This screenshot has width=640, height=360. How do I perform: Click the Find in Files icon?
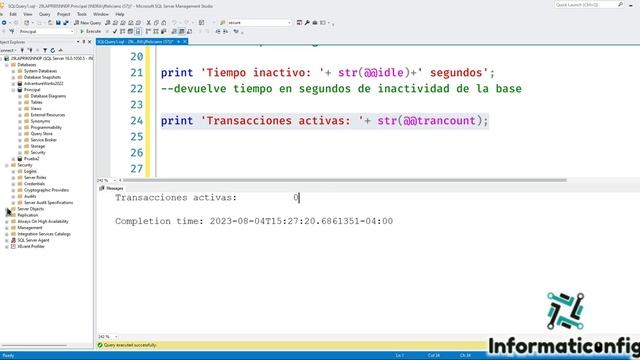coord(222,23)
